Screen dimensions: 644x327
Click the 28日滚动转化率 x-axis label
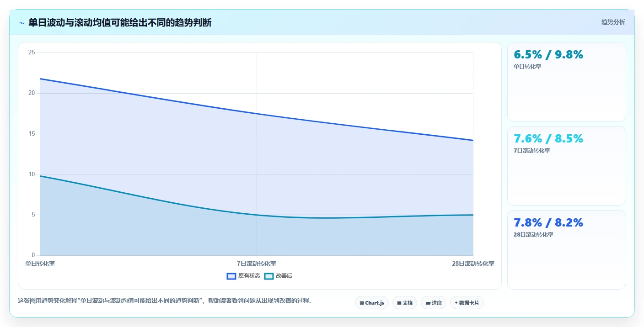tap(473, 264)
